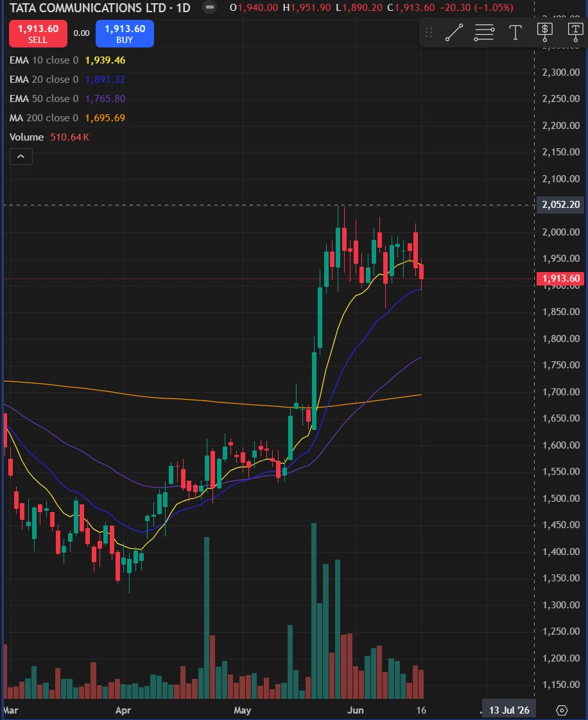Open chart settings hexagon gear icon
This screenshot has height=720, width=588.
tap(561, 710)
